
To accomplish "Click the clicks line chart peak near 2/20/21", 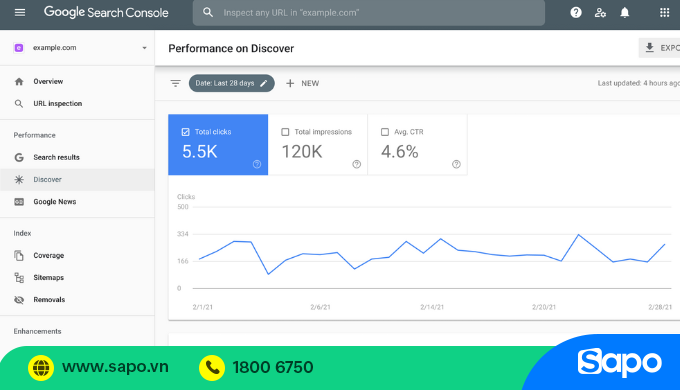I will click(579, 235).
